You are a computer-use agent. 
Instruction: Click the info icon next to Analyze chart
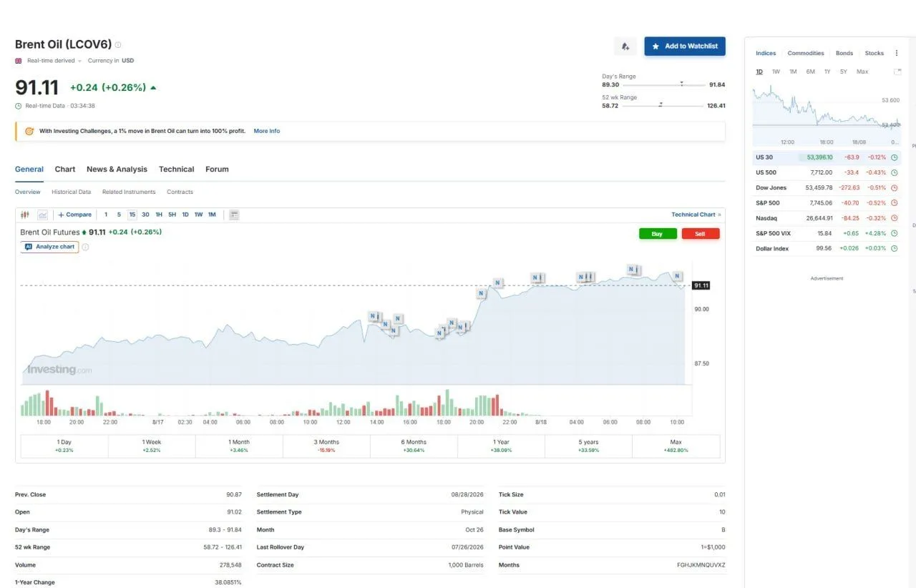pos(85,247)
